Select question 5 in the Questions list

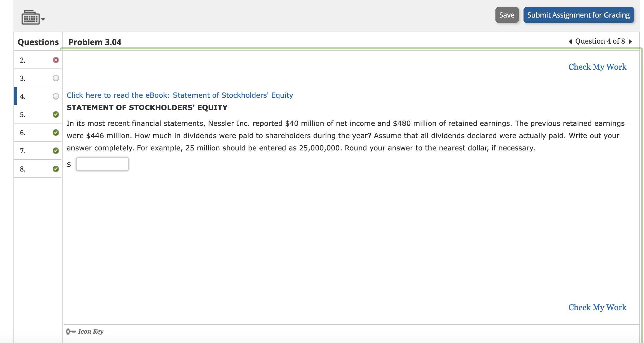(23, 114)
